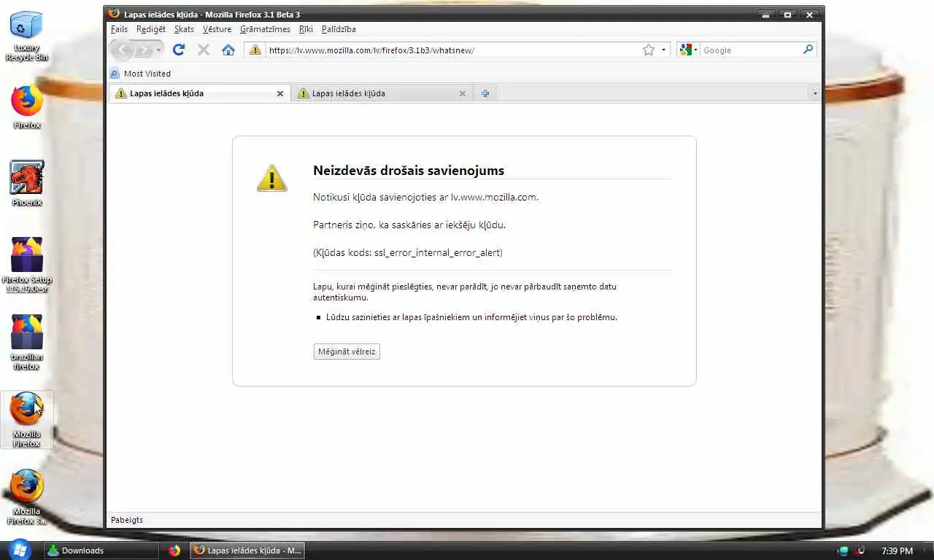The height and width of the screenshot is (560, 934).
Task: Open the Fails menu
Action: pyautogui.click(x=119, y=29)
